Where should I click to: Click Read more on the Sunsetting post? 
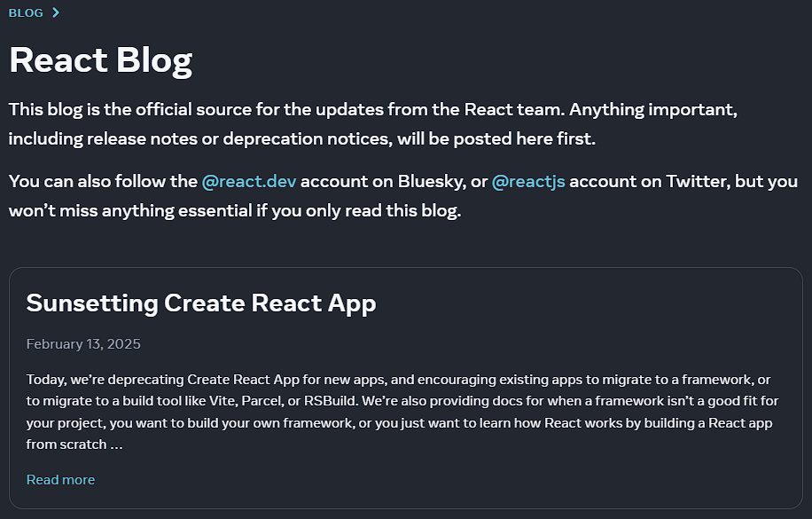[60, 480]
